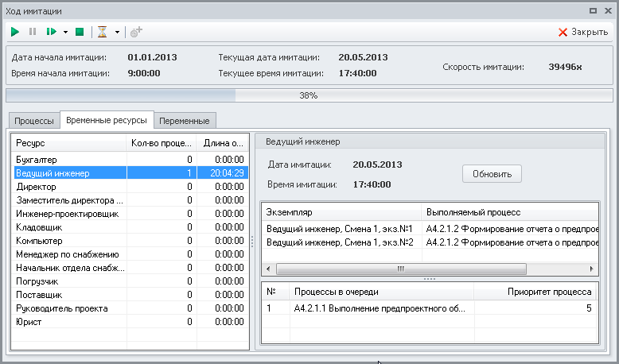Screen dimensions: 619x364
Task: Open the step-forward dropdown arrow
Action: point(65,33)
